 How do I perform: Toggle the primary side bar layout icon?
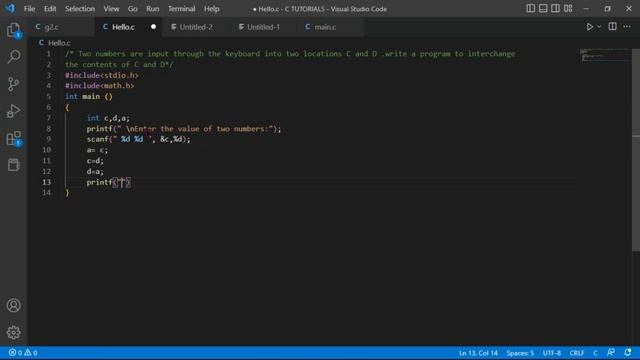[530, 9]
